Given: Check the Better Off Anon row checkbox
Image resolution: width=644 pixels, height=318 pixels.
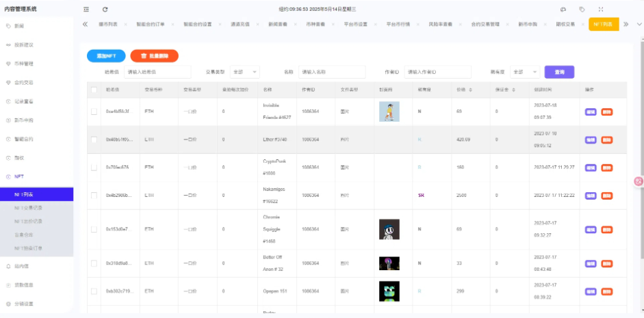Looking at the screenshot, I should coord(94,263).
